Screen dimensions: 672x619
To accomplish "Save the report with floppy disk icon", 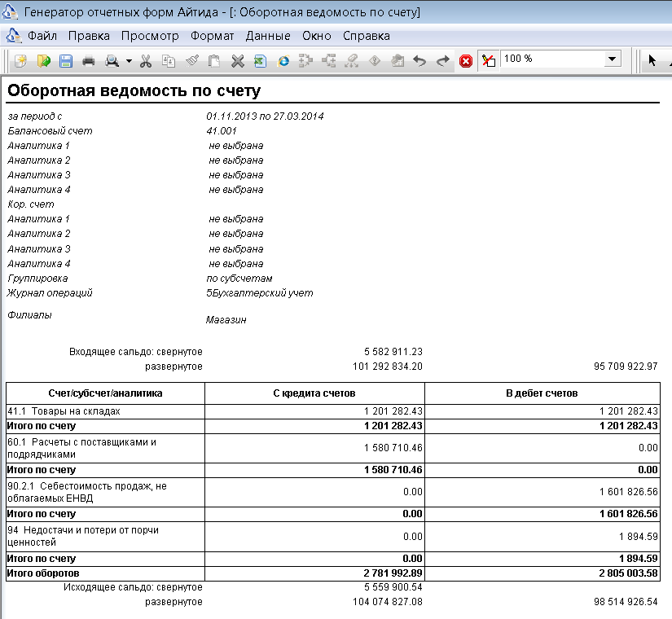I will click(66, 61).
